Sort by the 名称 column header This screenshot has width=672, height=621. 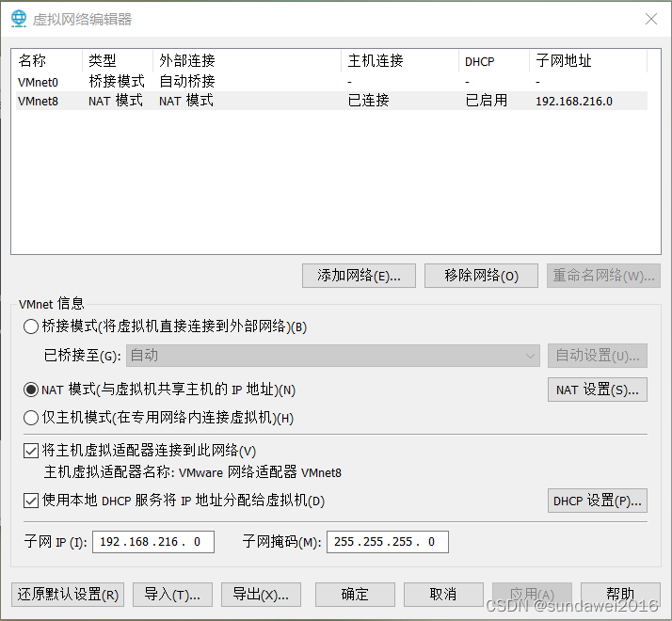coord(46,61)
